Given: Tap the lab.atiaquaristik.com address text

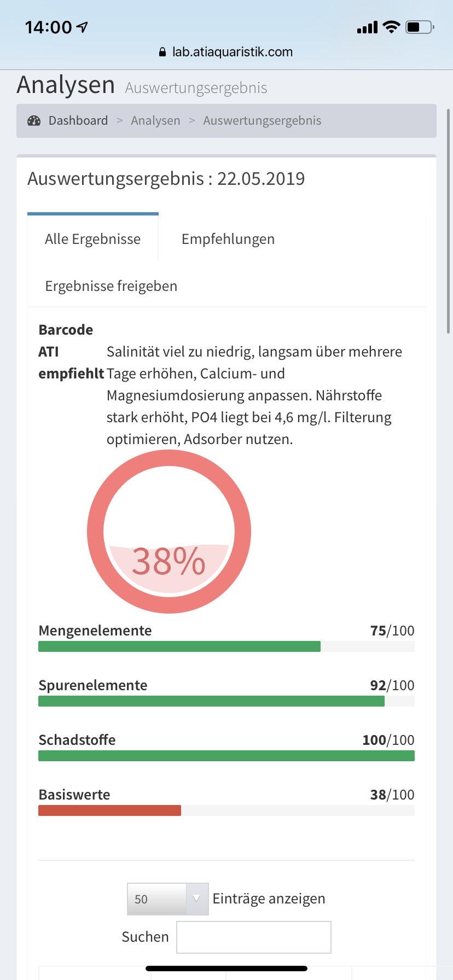Looking at the screenshot, I should point(233,52).
